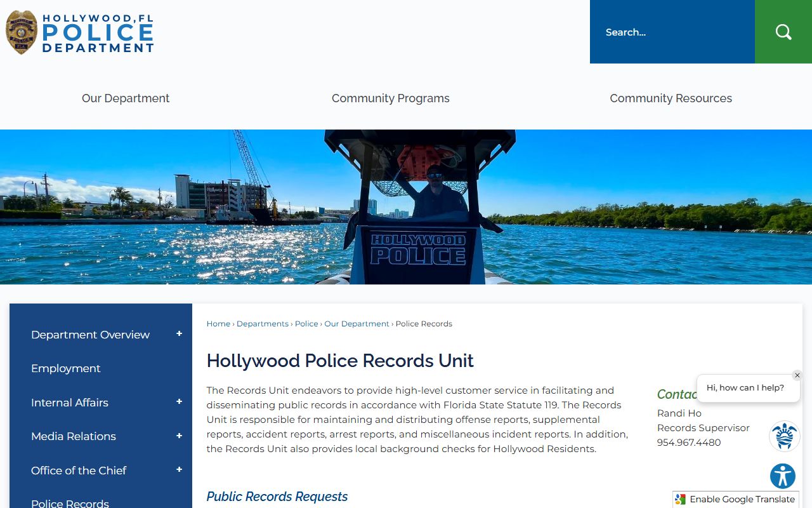The width and height of the screenshot is (812, 508).
Task: Click Enable Google Translate button
Action: coord(736,499)
